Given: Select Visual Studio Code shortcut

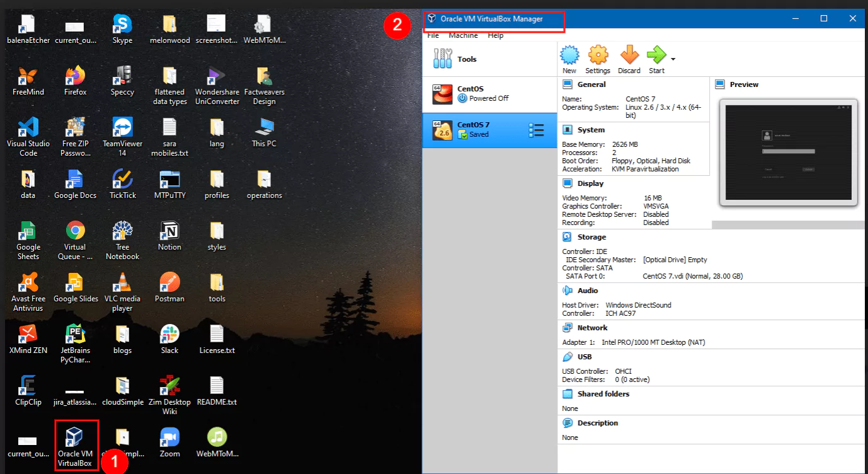Looking at the screenshot, I should click(28, 137).
